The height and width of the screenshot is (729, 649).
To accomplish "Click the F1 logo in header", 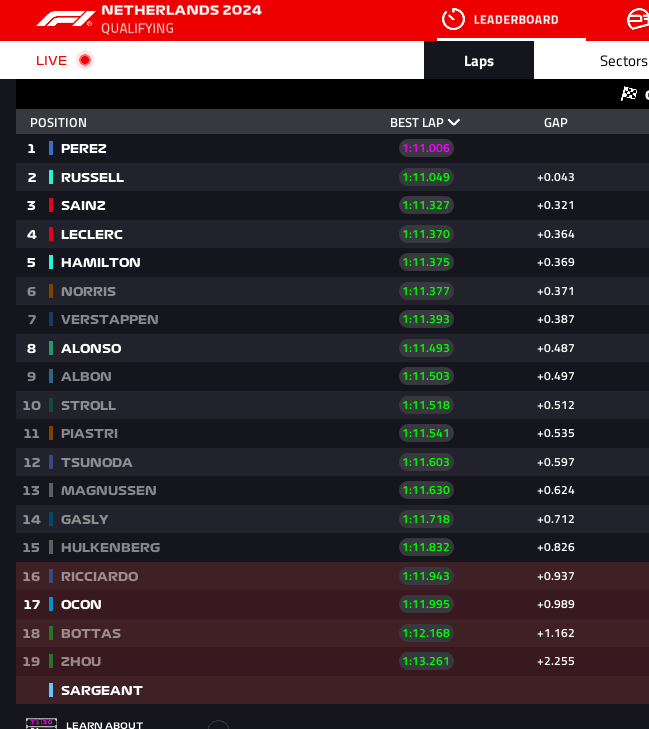I will 64,19.
